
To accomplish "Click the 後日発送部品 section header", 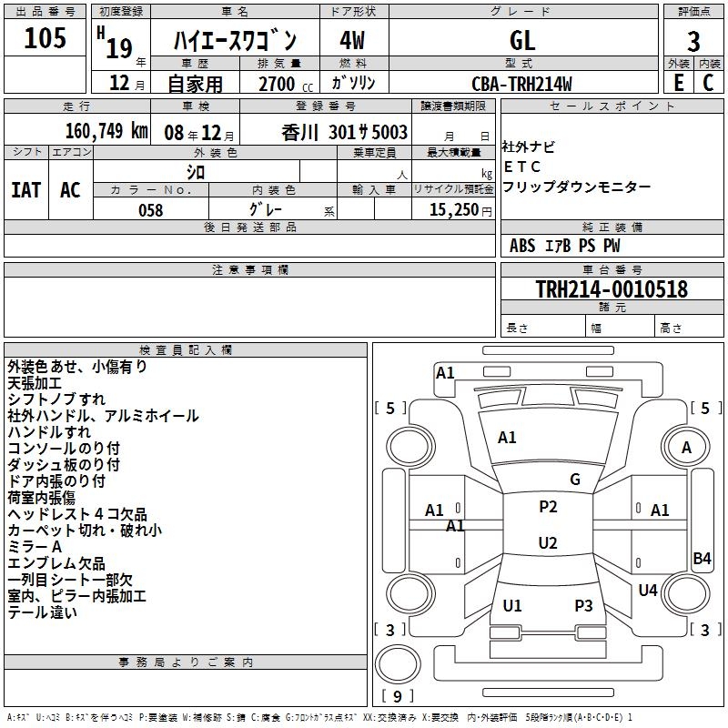I will [249, 227].
